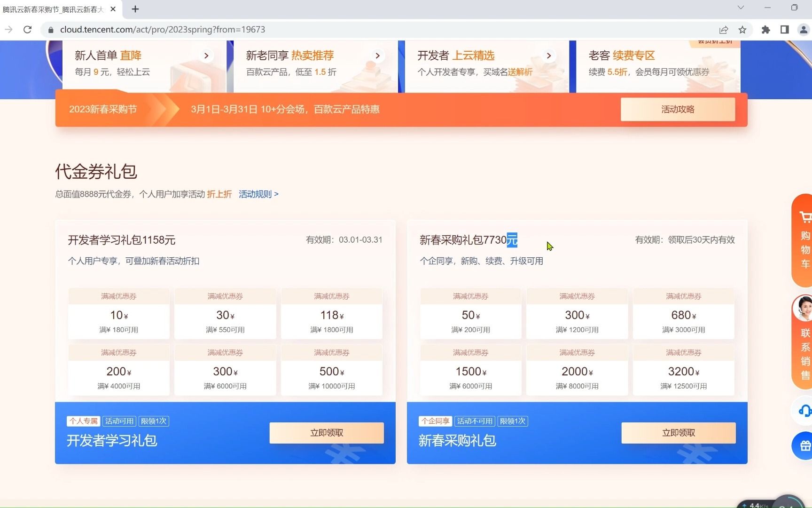Click the 2000¥ coupon (满8000可用)
Image resolution: width=812 pixels, height=508 pixels.
point(577,370)
